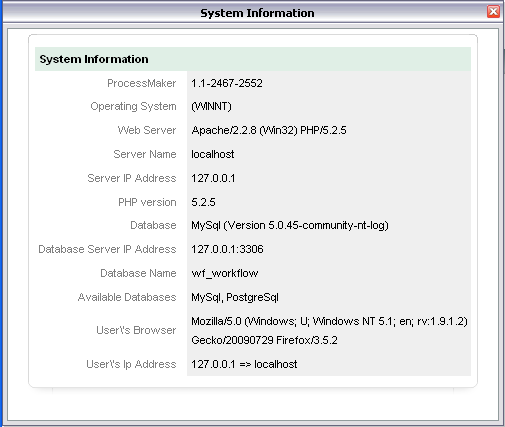Select the Server IP Address value 127.0.0.1
The image size is (505, 427).
tap(213, 178)
